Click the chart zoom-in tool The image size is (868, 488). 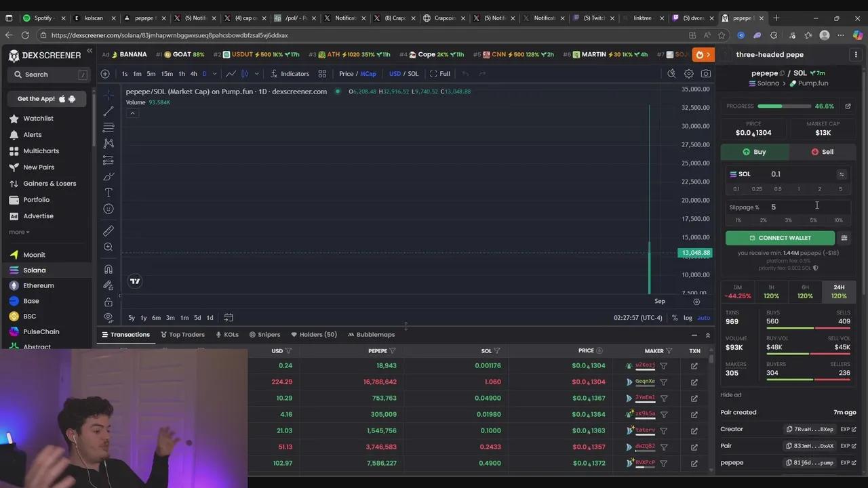(108, 247)
